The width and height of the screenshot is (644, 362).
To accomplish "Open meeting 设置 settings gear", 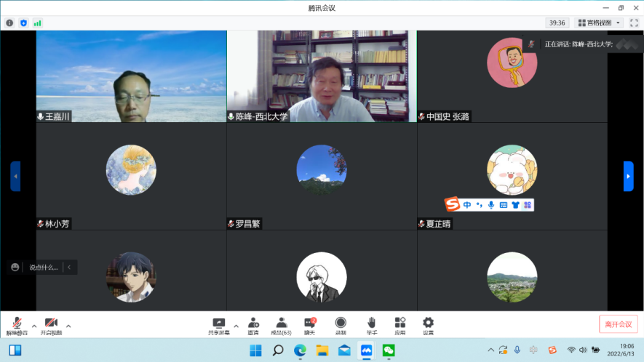I will pos(428,324).
